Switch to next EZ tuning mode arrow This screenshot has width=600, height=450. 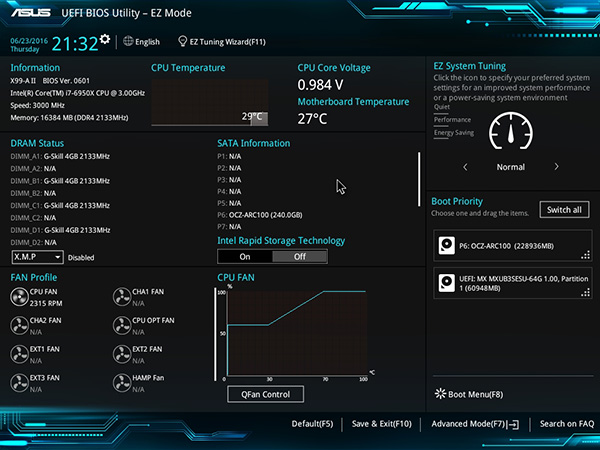pyautogui.click(x=556, y=167)
